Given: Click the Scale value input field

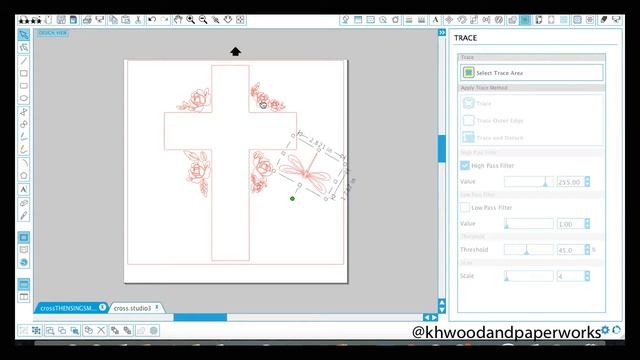Looking at the screenshot, I should click(570, 276).
